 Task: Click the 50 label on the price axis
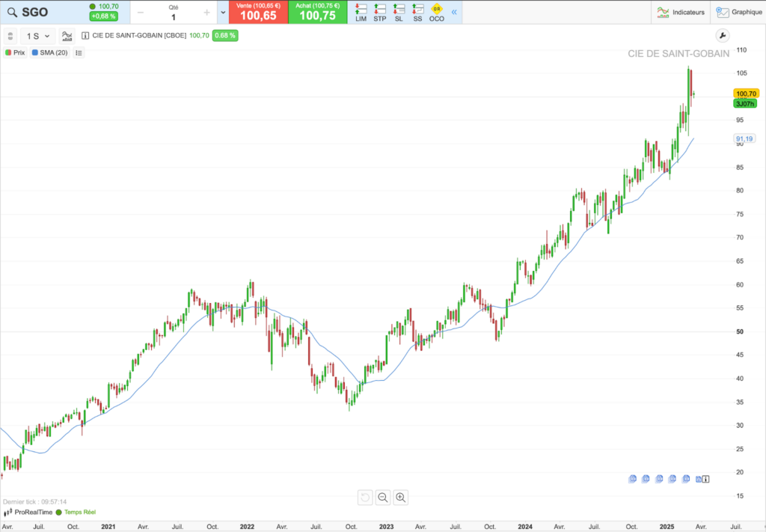pos(740,331)
